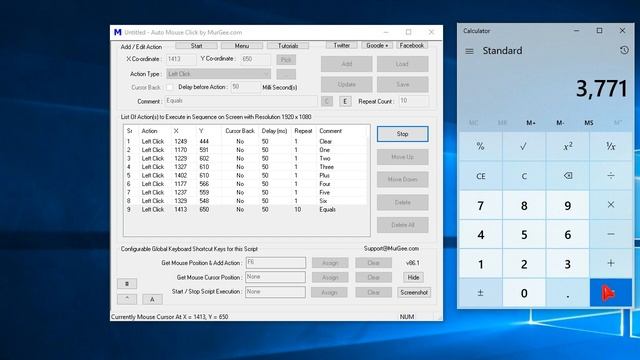
Task: Open the Action Type dropdown
Action: [x=218, y=74]
